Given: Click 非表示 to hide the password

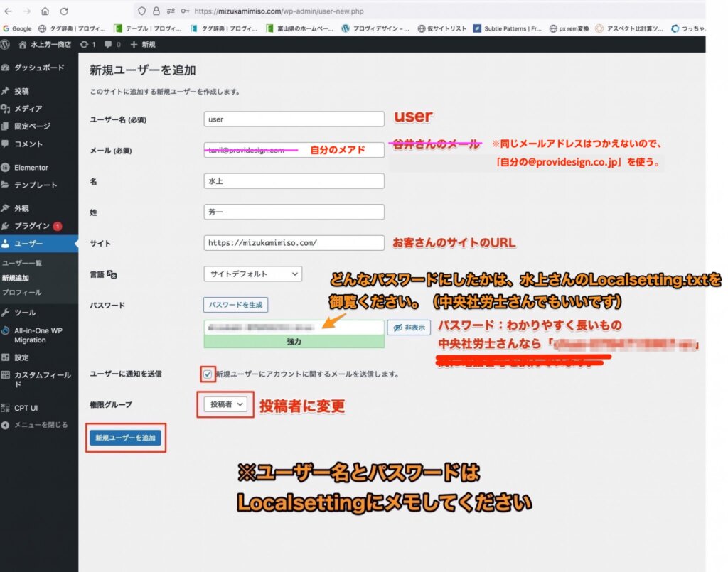Looking at the screenshot, I should (409, 328).
